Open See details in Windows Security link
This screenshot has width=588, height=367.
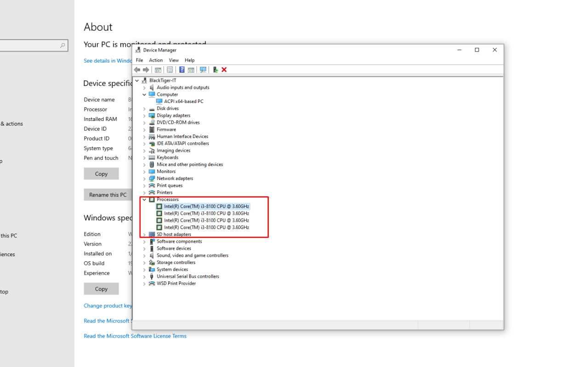coord(108,61)
